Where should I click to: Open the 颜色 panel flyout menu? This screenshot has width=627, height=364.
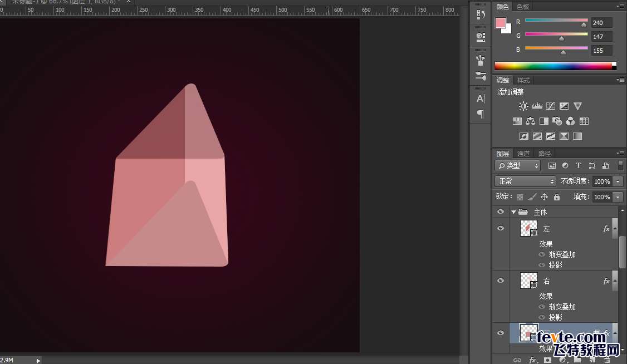pos(620,7)
